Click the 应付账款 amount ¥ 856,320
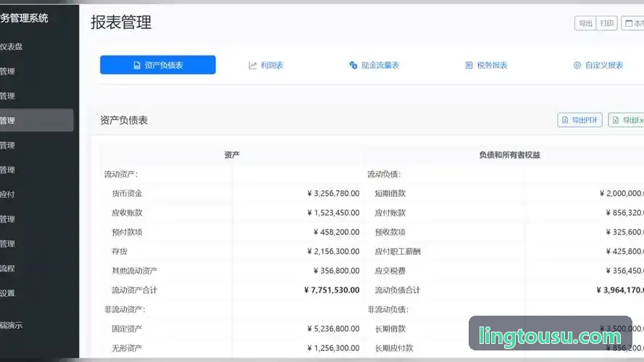 (624, 213)
